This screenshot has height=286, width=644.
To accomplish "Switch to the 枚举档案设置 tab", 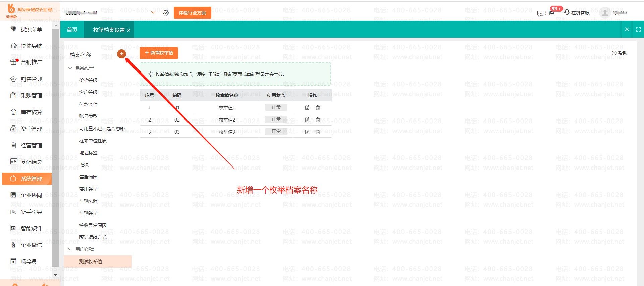I will pos(109,30).
